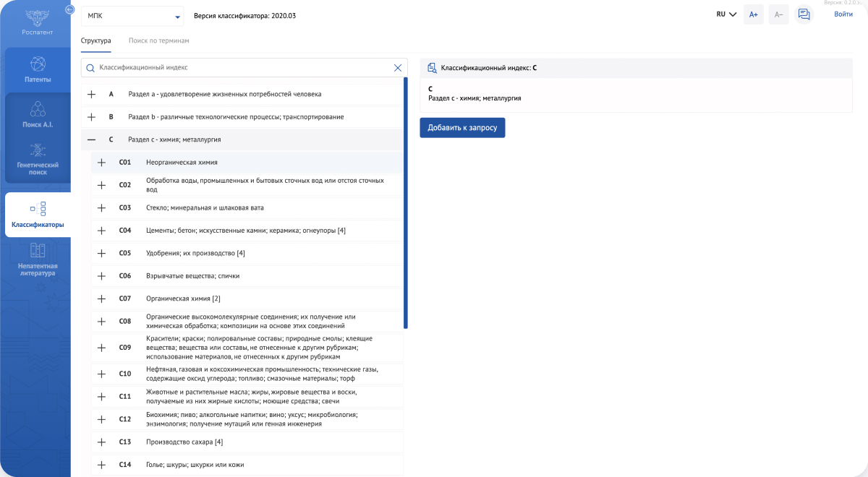Expand the C07 organic chemistry node

point(102,298)
